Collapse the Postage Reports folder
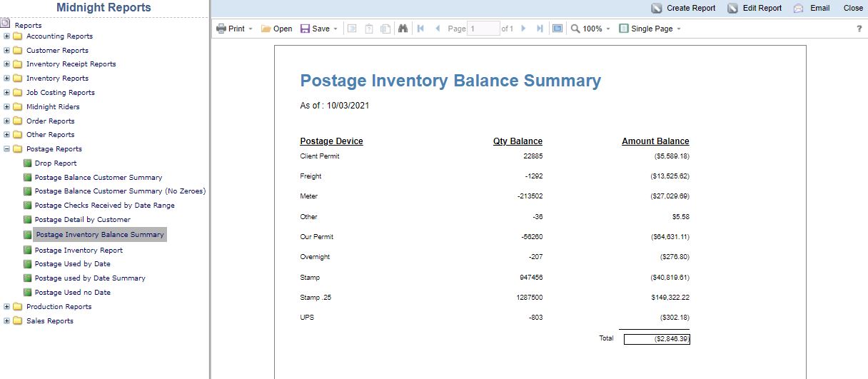This screenshot has height=379, width=868. (6, 149)
